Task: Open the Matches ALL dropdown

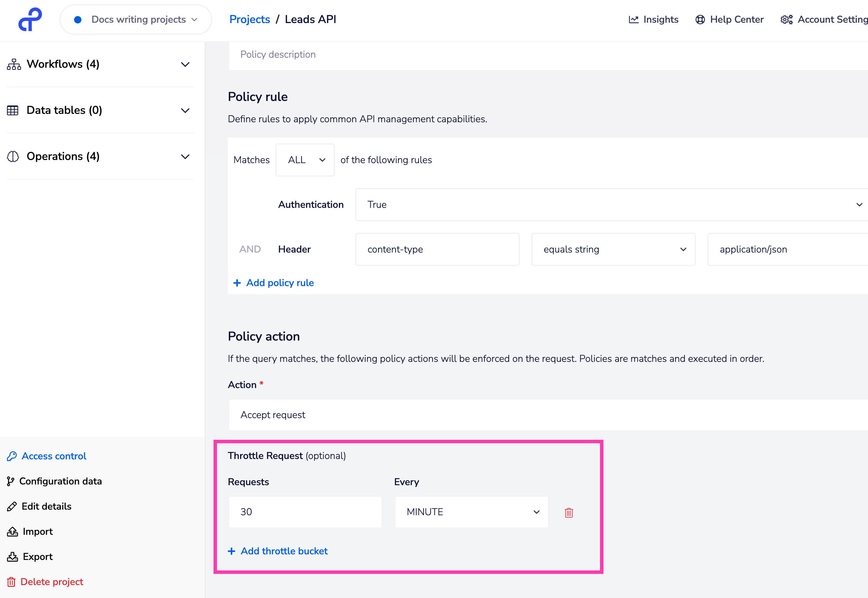Action: [x=305, y=160]
